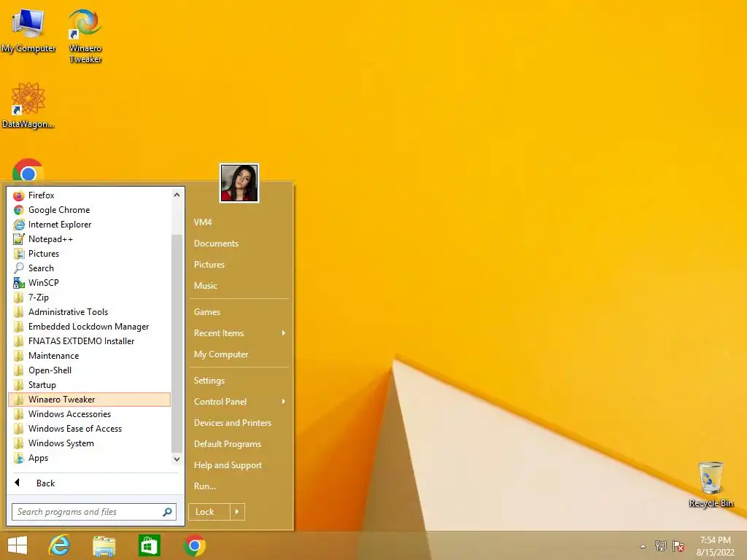Screen dimensions: 747x560
Task: Expand the Windows Accessories folder
Action: tap(90, 414)
